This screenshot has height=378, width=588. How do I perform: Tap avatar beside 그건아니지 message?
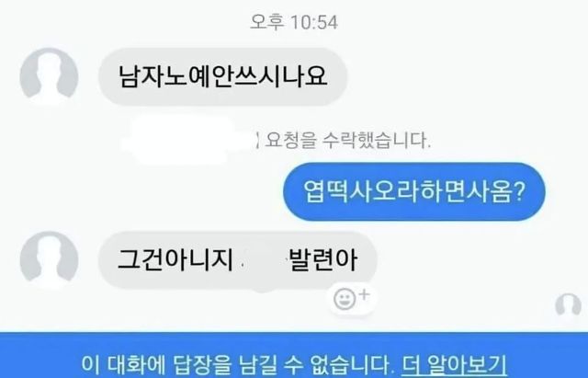click(x=49, y=261)
